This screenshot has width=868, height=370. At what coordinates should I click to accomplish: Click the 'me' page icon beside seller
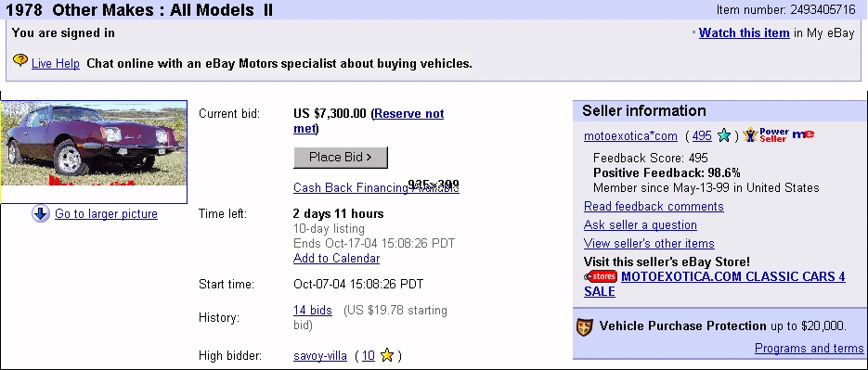(803, 134)
